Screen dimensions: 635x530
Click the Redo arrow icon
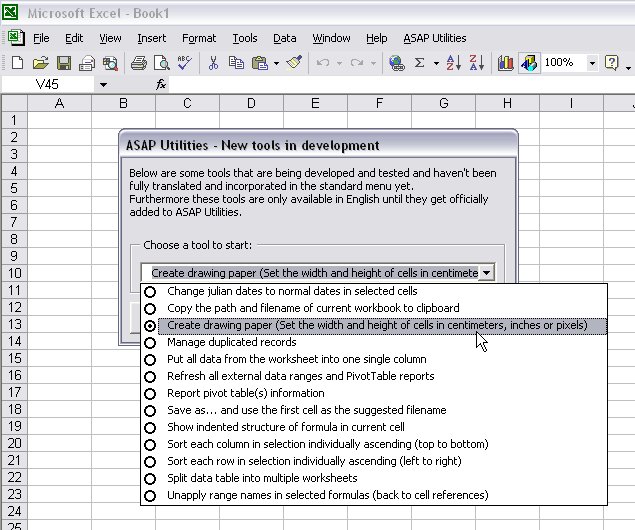[357, 63]
